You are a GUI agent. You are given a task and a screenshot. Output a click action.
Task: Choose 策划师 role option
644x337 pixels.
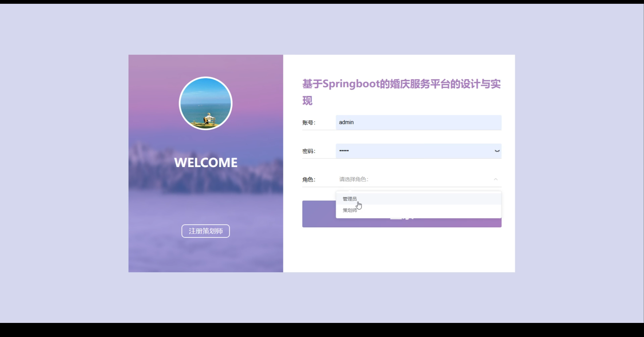tap(350, 210)
